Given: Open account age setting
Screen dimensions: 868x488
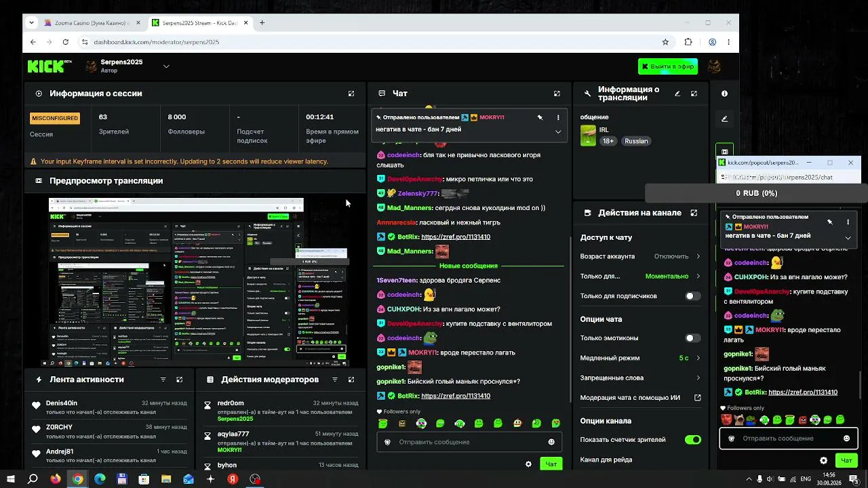Looking at the screenshot, I should [x=640, y=256].
